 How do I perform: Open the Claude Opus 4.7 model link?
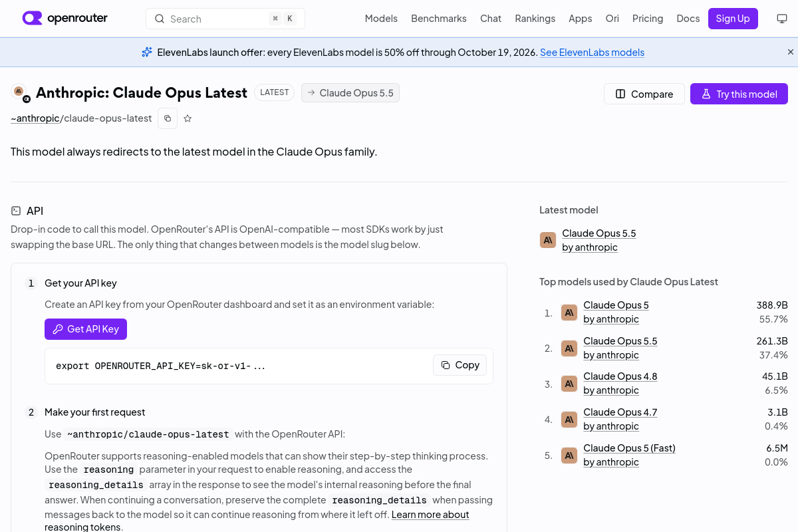pyautogui.click(x=620, y=412)
